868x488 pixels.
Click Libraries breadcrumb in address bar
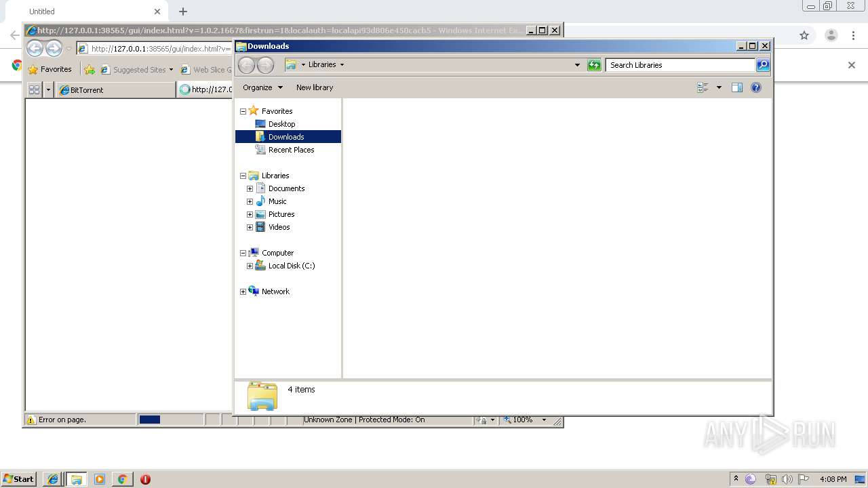coord(322,64)
